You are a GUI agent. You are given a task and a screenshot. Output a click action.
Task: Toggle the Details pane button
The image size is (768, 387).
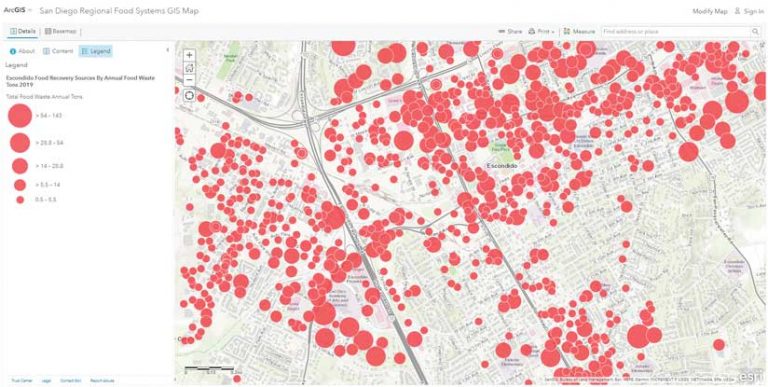click(x=23, y=31)
